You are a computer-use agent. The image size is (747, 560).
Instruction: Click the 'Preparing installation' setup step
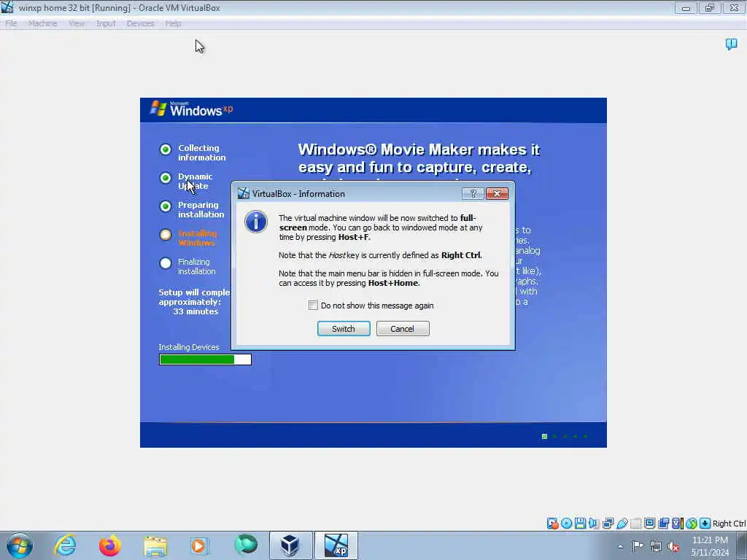point(201,209)
